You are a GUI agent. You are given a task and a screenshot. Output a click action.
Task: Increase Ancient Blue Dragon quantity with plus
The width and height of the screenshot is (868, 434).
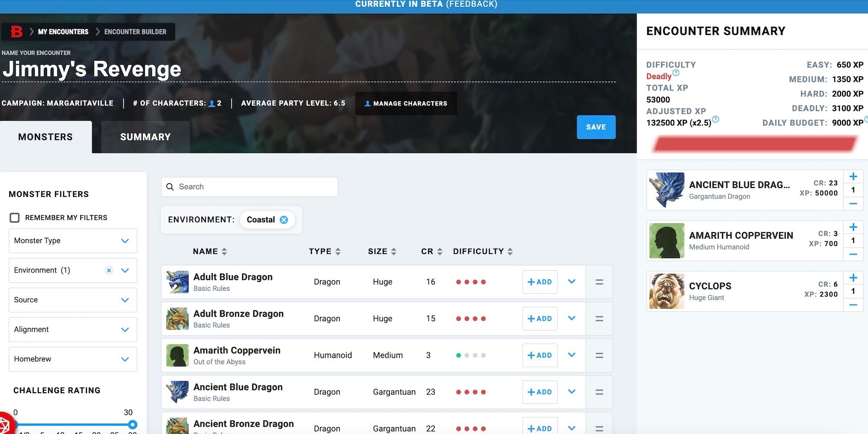pyautogui.click(x=853, y=177)
